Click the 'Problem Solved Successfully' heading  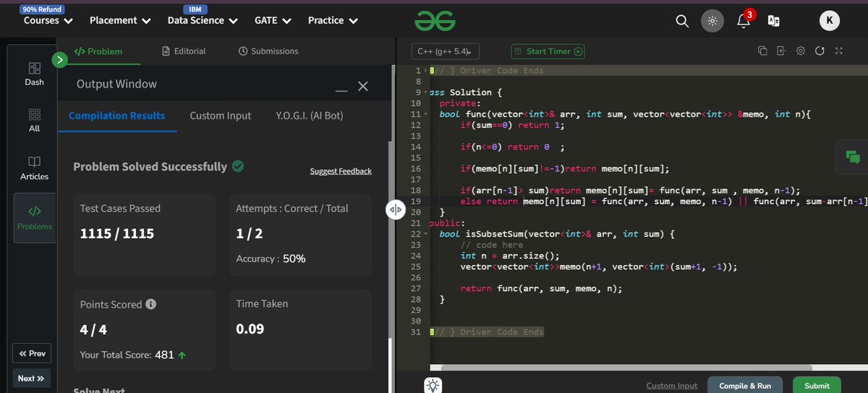[150, 166]
